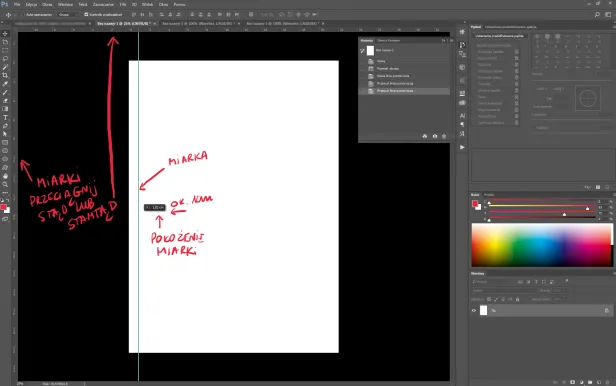616x386 pixels.
Task: Select the Zoom magnifier tool
Action: coord(5,184)
